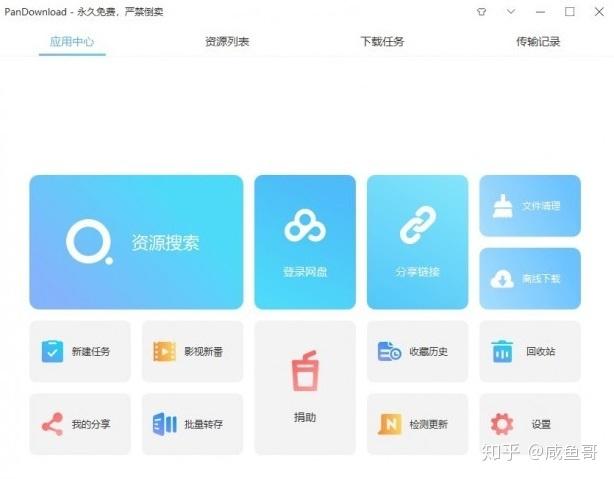
Task: Click the 捐助 label
Action: point(305,418)
